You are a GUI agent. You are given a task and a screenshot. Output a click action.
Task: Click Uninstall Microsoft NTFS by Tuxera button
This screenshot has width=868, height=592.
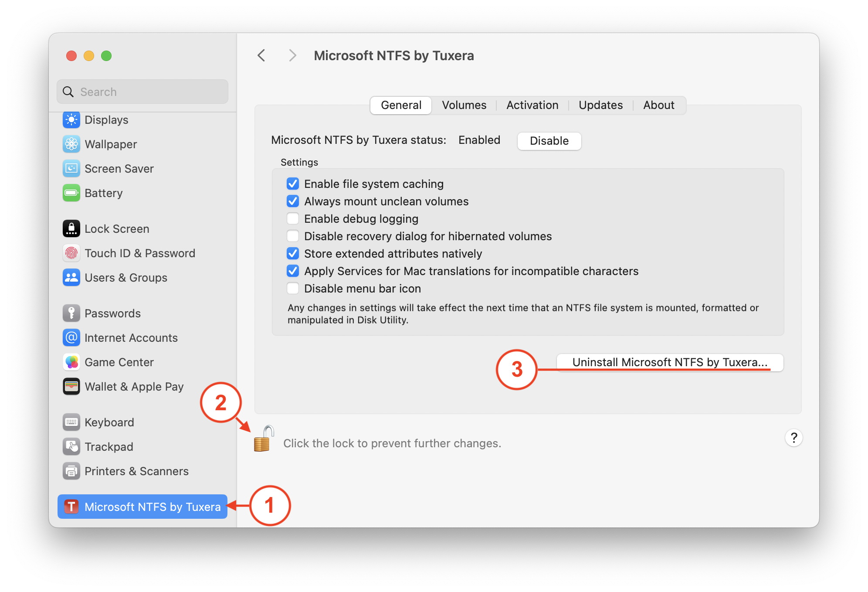[x=670, y=363]
